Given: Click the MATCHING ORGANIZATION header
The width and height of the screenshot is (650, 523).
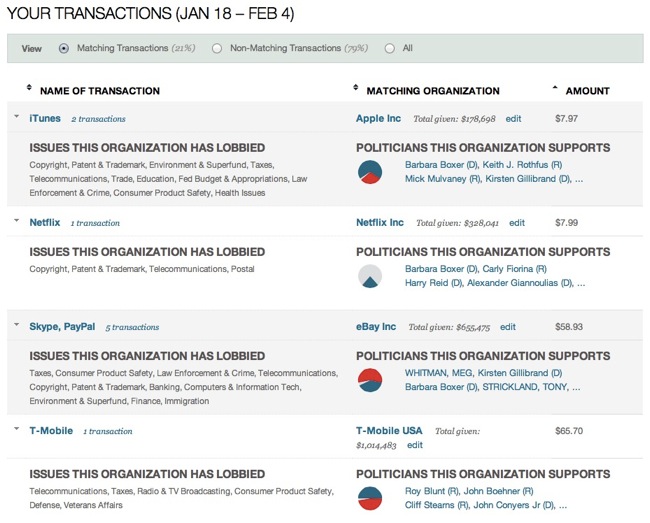Looking at the screenshot, I should [433, 91].
